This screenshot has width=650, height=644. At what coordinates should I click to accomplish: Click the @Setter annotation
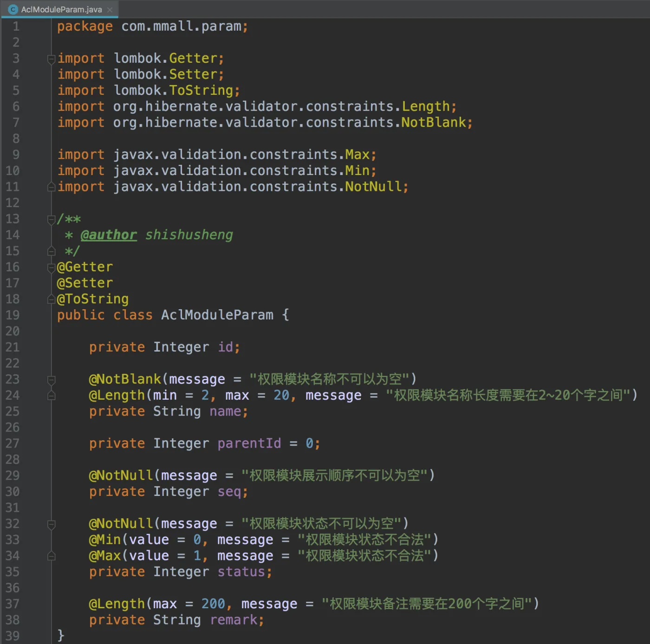[85, 283]
